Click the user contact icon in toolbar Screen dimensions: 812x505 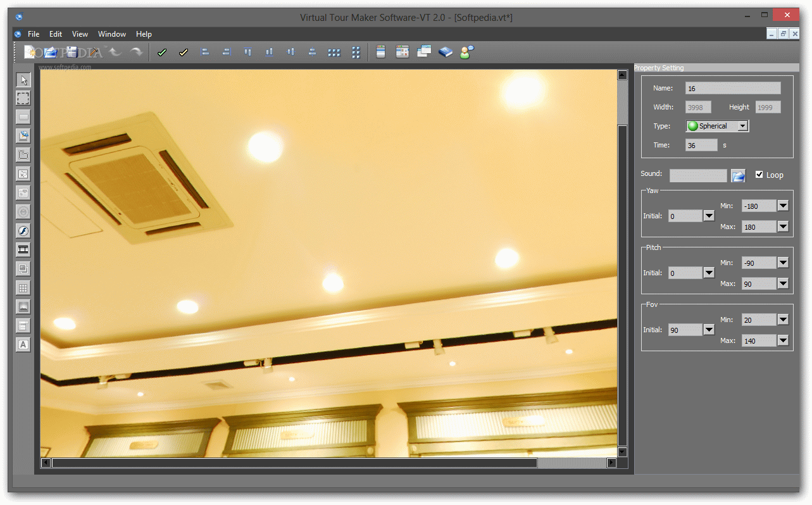[467, 53]
